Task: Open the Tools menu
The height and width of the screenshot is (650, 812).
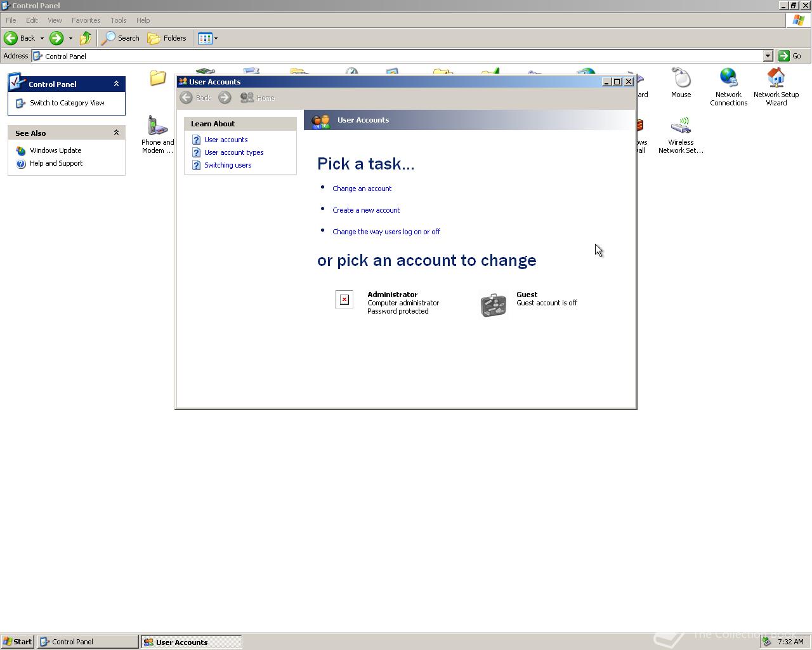Action: coord(119,20)
